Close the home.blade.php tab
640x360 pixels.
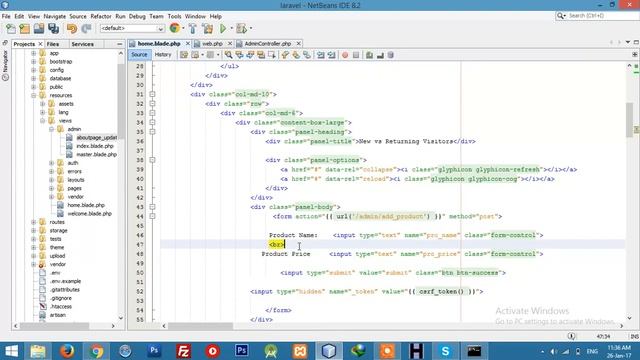click(188, 43)
